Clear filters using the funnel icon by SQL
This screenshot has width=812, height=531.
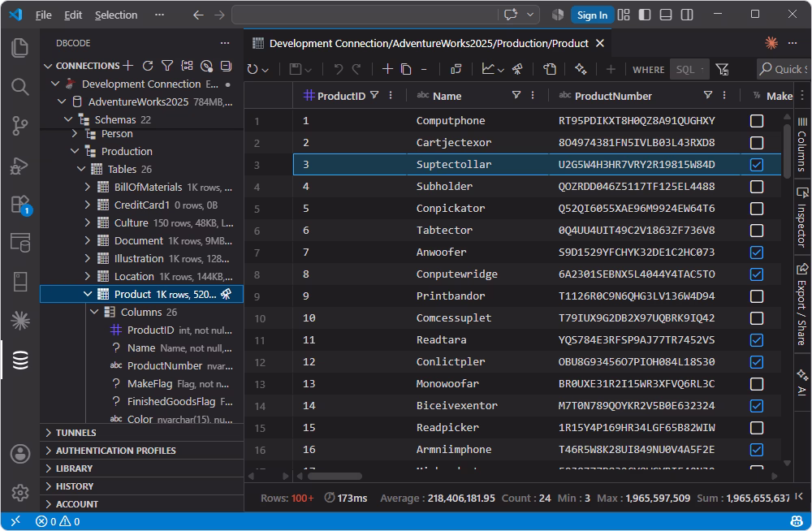722,69
